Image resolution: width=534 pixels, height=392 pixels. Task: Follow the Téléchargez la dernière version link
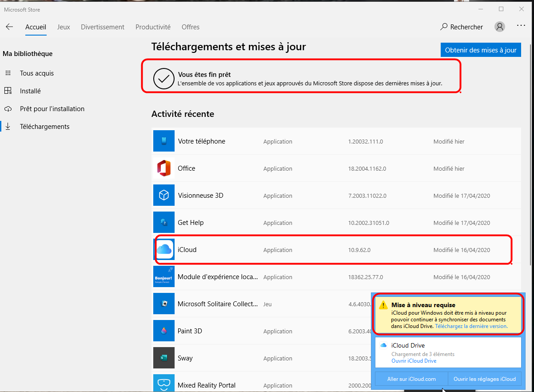pyautogui.click(x=471, y=326)
